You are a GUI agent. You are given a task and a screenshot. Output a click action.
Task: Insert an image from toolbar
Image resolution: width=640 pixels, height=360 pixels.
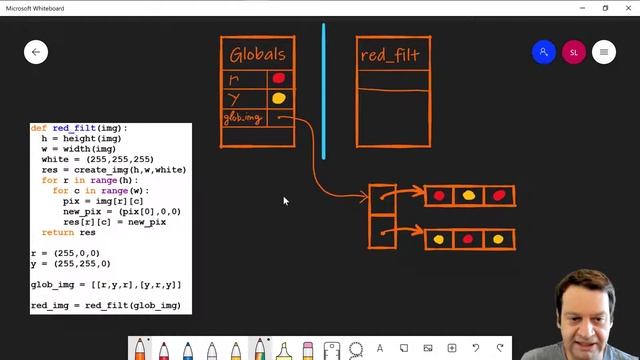(x=428, y=348)
